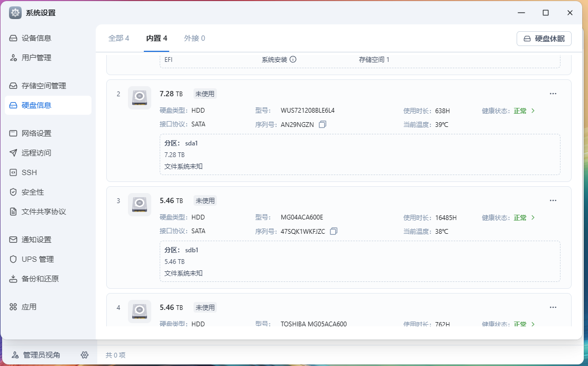Click the 通知设置 envelope icon
588x366 pixels.
(13, 240)
